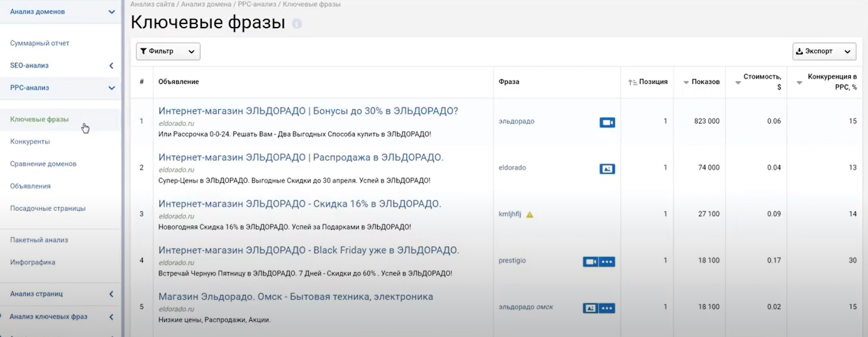The height and width of the screenshot is (337, 868).
Task: Click eldorado.ru domain under the Распродажа ad
Action: (x=176, y=170)
